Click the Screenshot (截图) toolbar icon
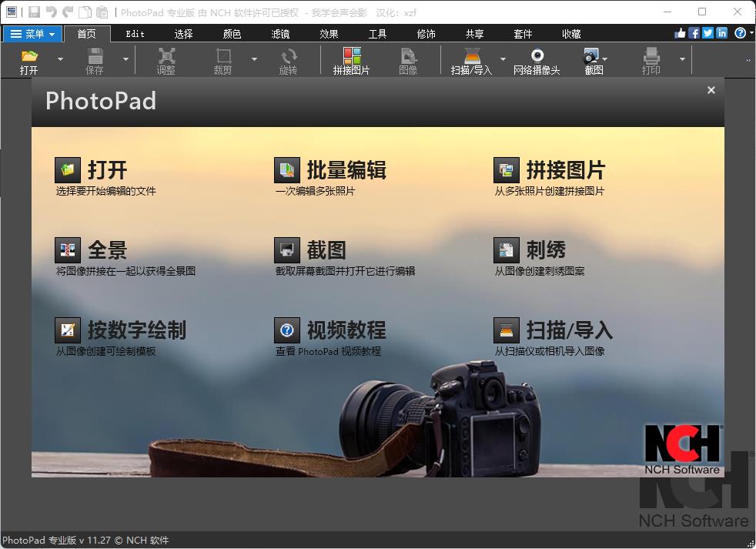Screen dimensions: 756x549 tap(590, 56)
